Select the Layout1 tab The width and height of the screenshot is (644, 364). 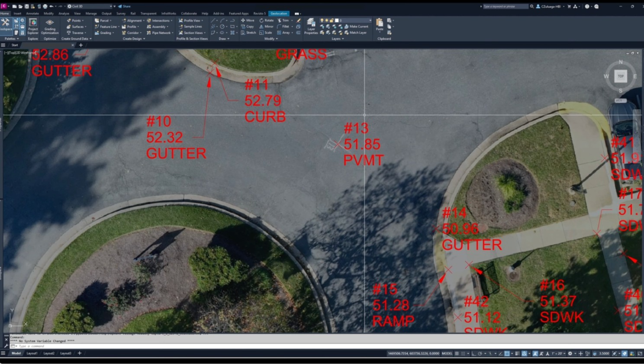(x=32, y=353)
